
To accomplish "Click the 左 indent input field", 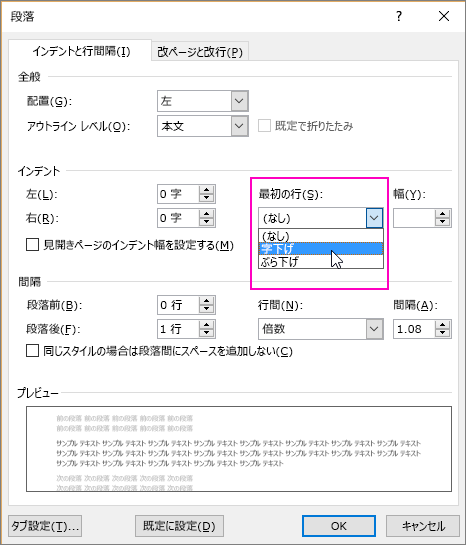I will click(178, 194).
